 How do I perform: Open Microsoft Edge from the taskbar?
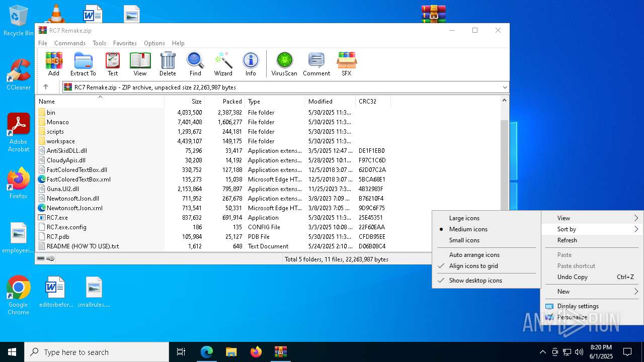click(207, 352)
